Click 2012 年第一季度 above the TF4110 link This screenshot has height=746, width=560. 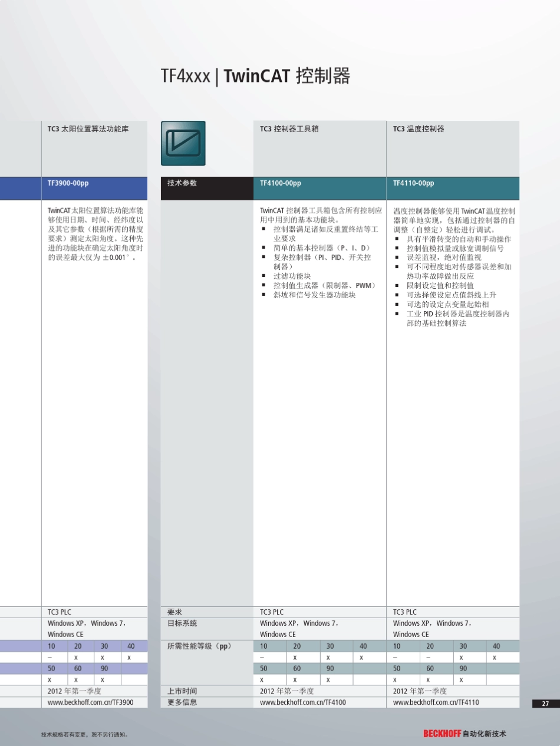[x=420, y=691]
